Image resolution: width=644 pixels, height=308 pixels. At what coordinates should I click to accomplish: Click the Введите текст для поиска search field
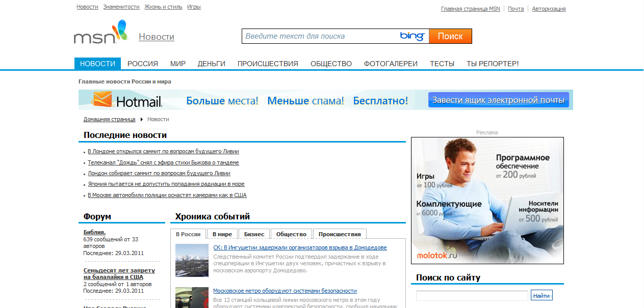pos(316,36)
